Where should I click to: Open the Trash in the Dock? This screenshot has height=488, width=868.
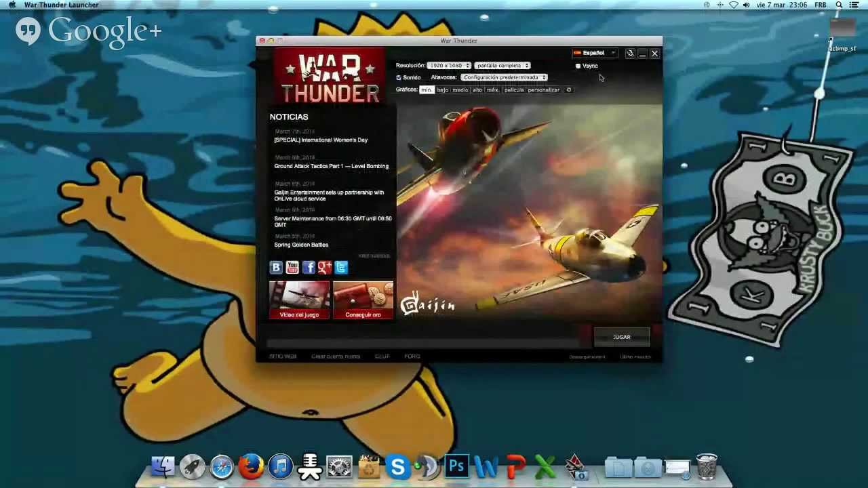(707, 466)
